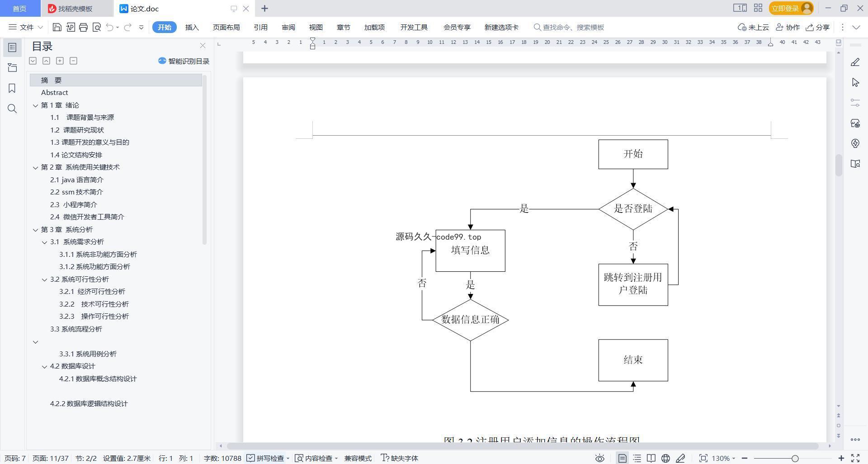Switch to the 找稻壳模板 tab
Screen dimensions: 868x464
click(75, 9)
